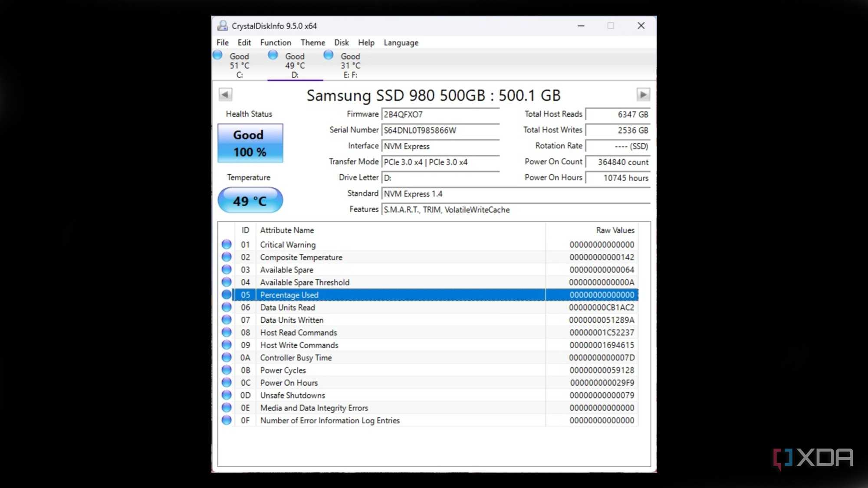The width and height of the screenshot is (868, 488).
Task: Click the status orb beside Percentage Used
Action: coord(227,295)
